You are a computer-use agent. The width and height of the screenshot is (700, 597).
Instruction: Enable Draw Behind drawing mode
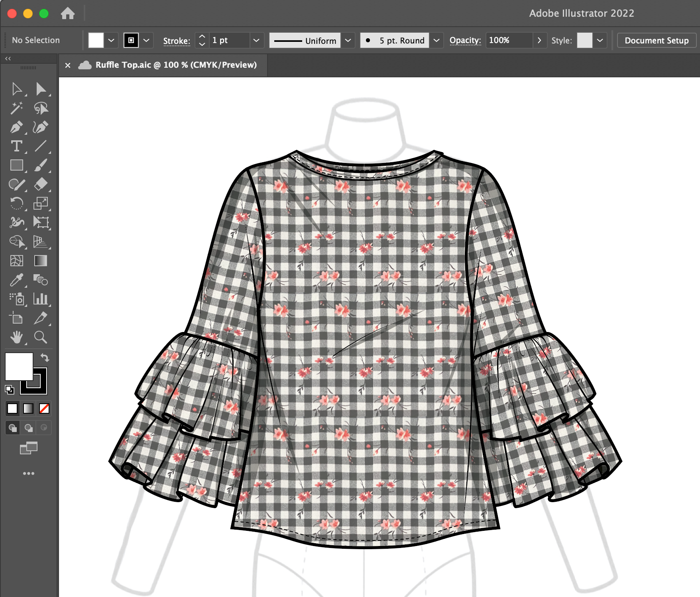28,428
